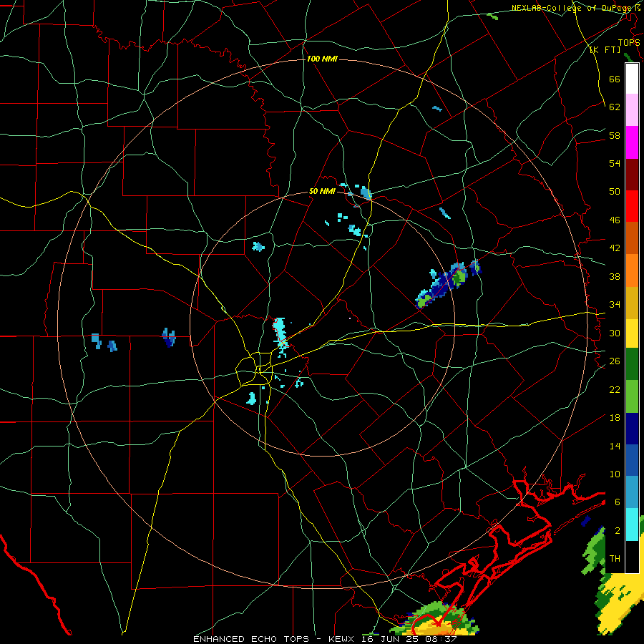Click the legend value 14
Screen dimensions: 644x644
pos(615,446)
